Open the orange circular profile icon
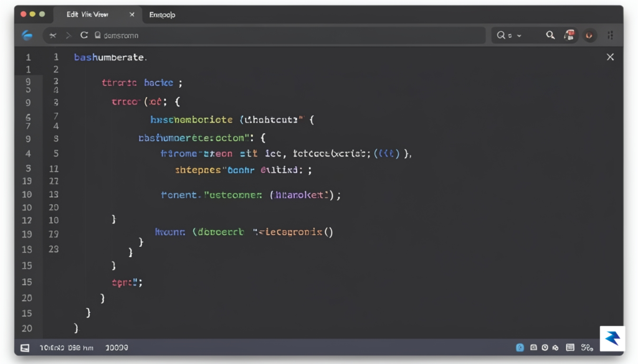This screenshot has width=638, height=364. [589, 35]
